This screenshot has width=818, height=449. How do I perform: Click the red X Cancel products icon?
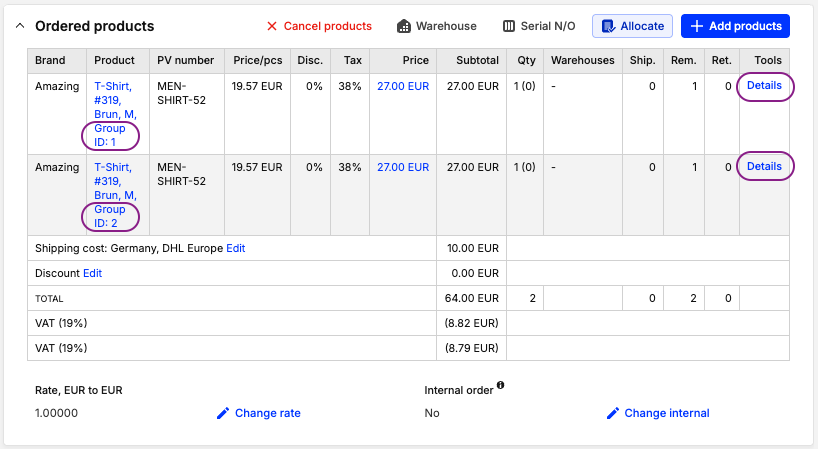click(272, 26)
